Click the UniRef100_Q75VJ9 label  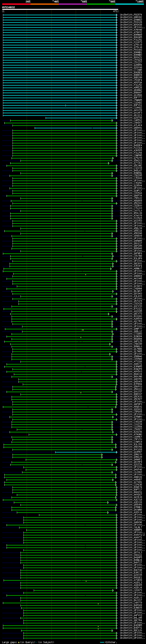click(x=131, y=45)
